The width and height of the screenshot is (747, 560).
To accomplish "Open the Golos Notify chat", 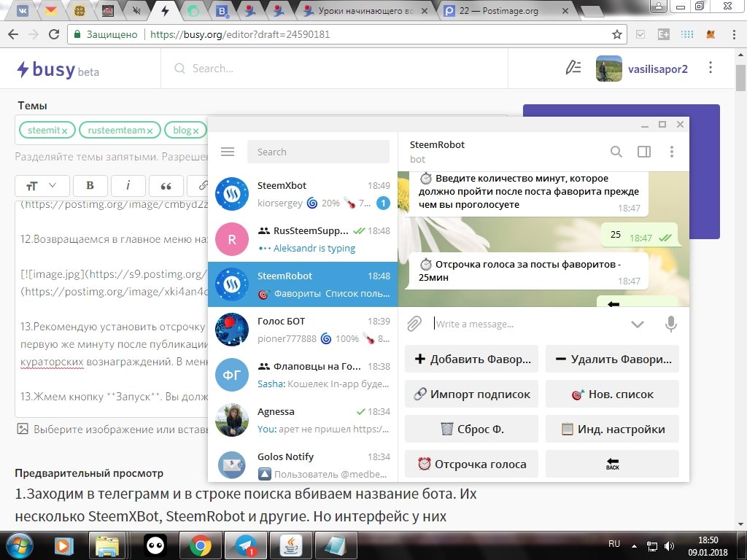I will [x=303, y=462].
